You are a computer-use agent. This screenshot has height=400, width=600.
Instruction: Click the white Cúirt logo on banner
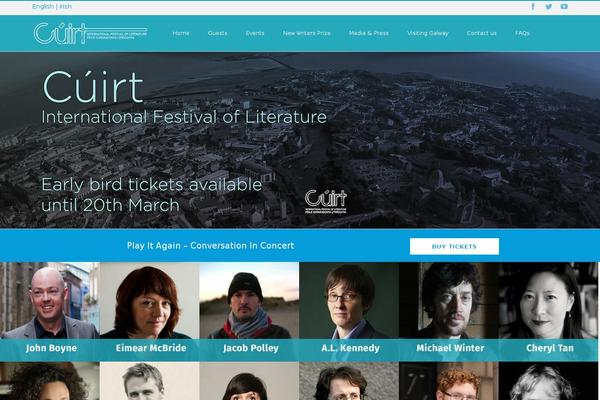pyautogui.click(x=326, y=201)
